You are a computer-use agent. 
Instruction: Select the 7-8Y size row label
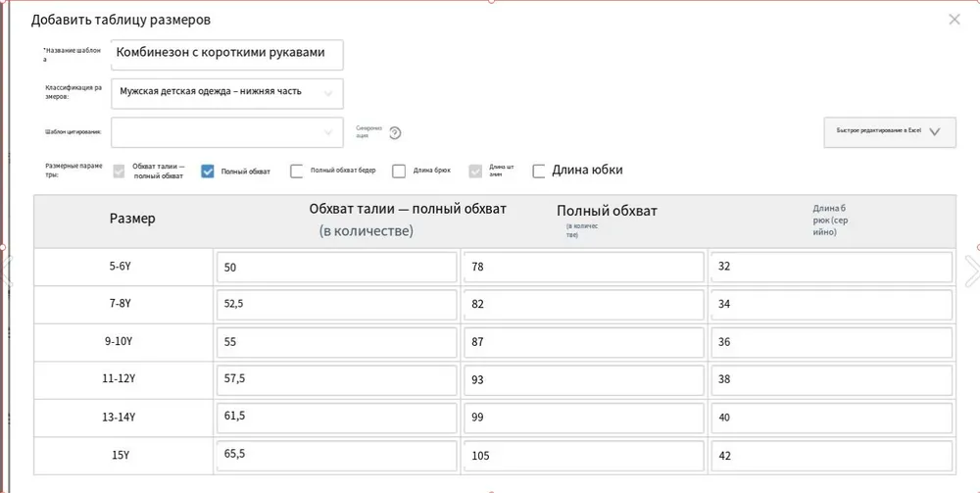pyautogui.click(x=120, y=303)
